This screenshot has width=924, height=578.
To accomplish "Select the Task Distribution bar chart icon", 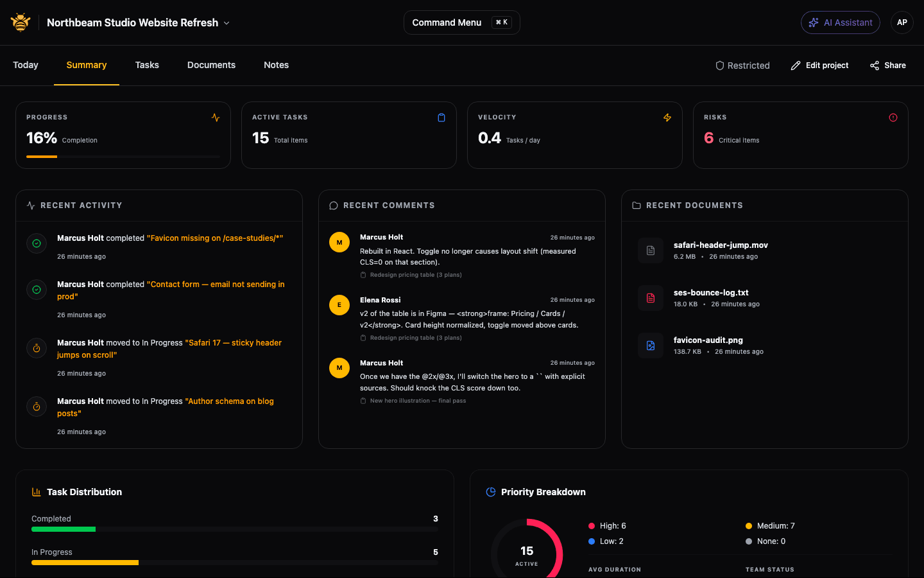I will [x=36, y=491].
